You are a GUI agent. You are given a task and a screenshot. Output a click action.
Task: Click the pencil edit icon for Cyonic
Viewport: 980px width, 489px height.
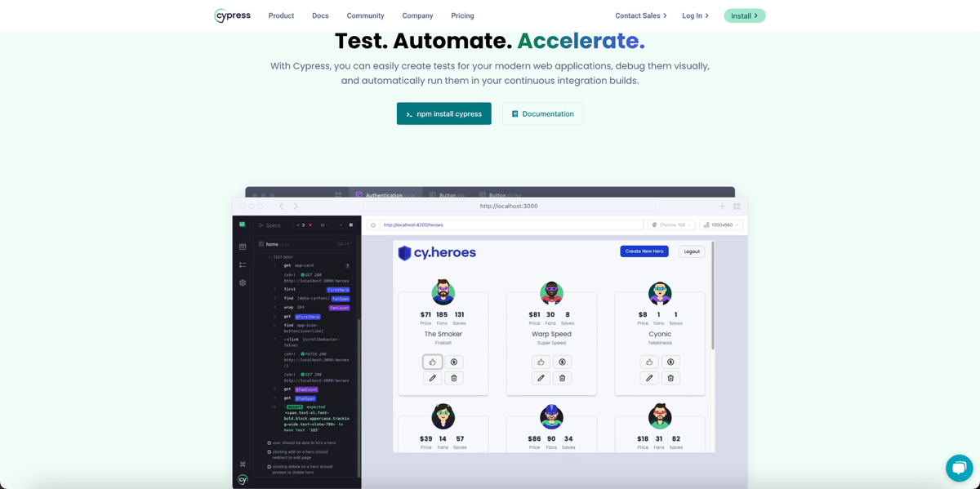(649, 378)
